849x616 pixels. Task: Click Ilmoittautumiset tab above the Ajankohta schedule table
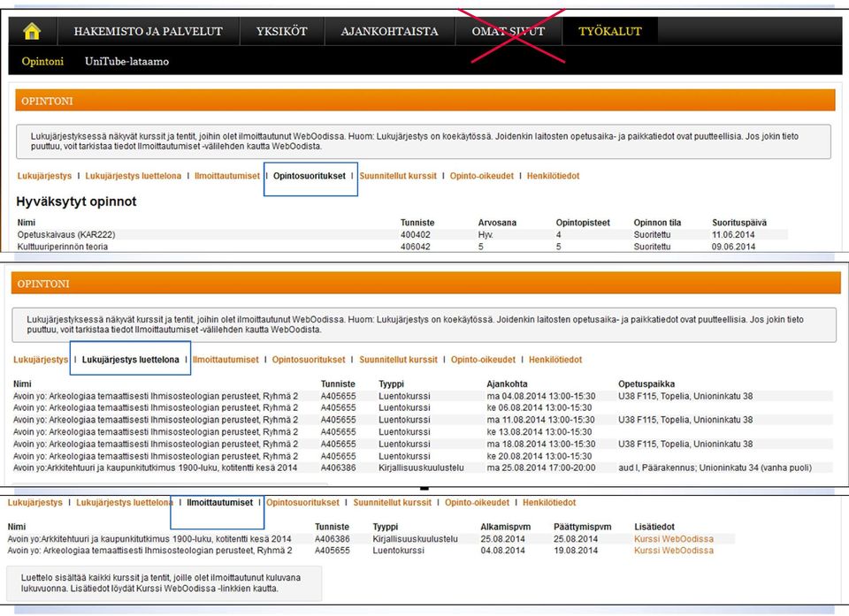tap(226, 360)
